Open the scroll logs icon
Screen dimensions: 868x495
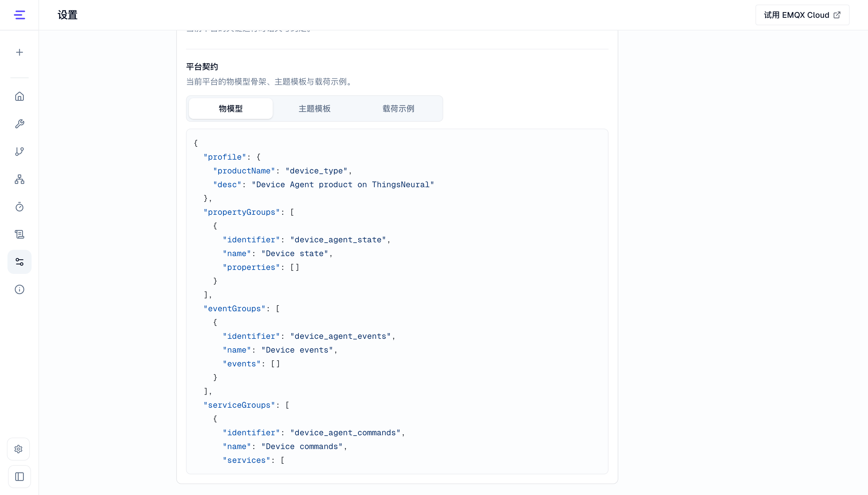point(19,234)
